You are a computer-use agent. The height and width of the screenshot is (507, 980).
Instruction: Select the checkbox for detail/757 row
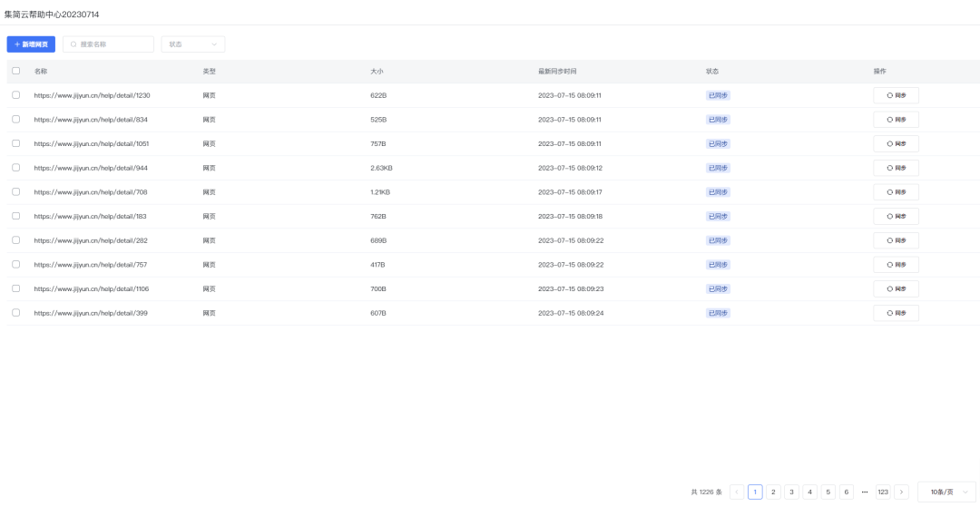click(15, 265)
